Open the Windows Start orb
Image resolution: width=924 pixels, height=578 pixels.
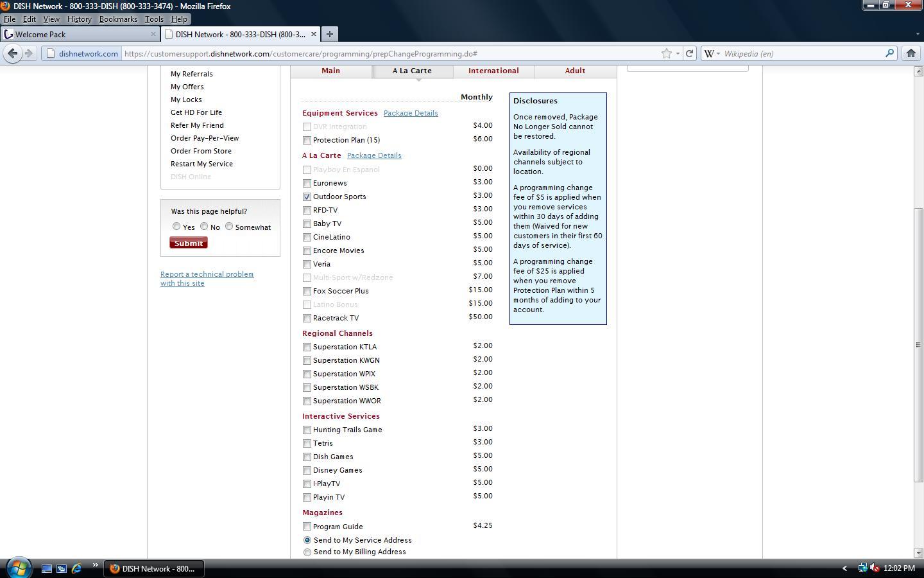[x=18, y=568]
